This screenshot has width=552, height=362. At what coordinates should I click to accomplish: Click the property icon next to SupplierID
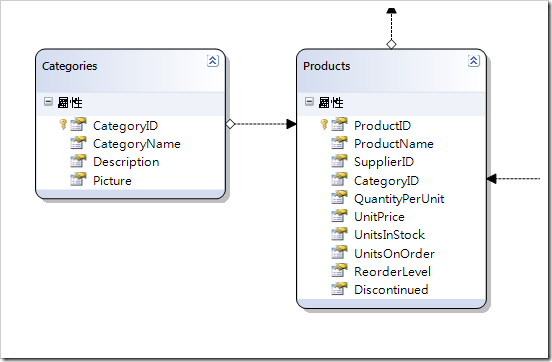pyautogui.click(x=339, y=161)
